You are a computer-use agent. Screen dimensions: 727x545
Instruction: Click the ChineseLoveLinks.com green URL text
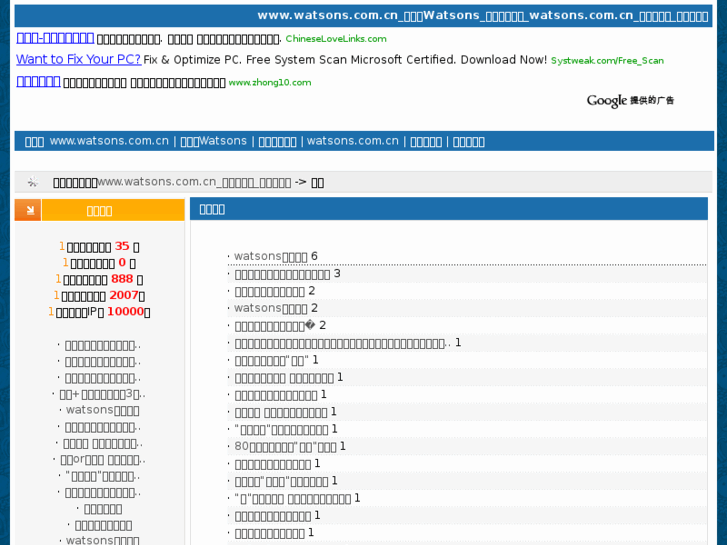point(336,39)
